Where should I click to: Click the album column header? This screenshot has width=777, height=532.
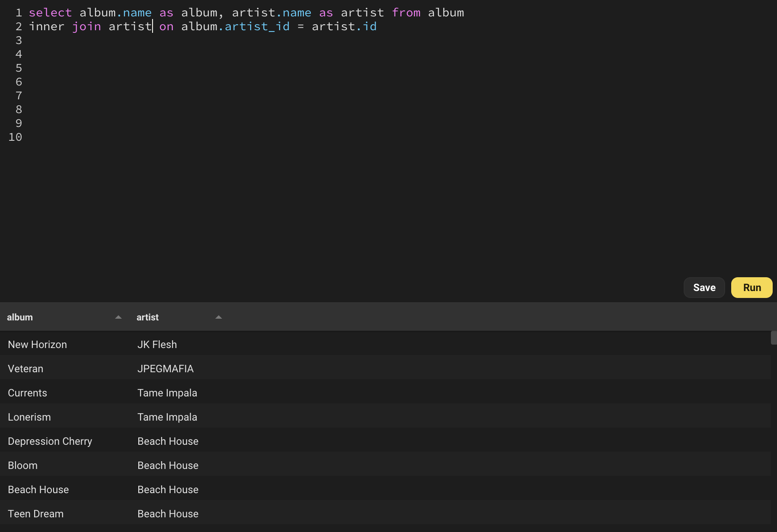click(20, 317)
